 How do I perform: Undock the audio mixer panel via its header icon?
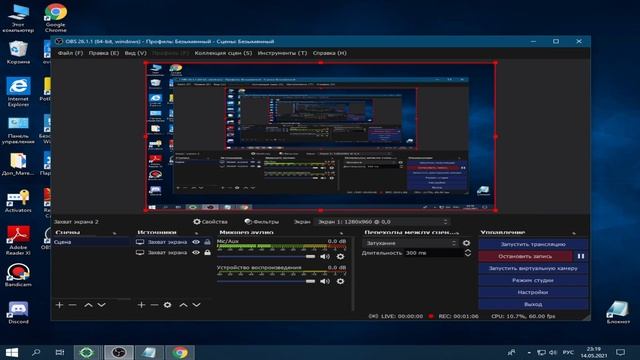[342, 233]
